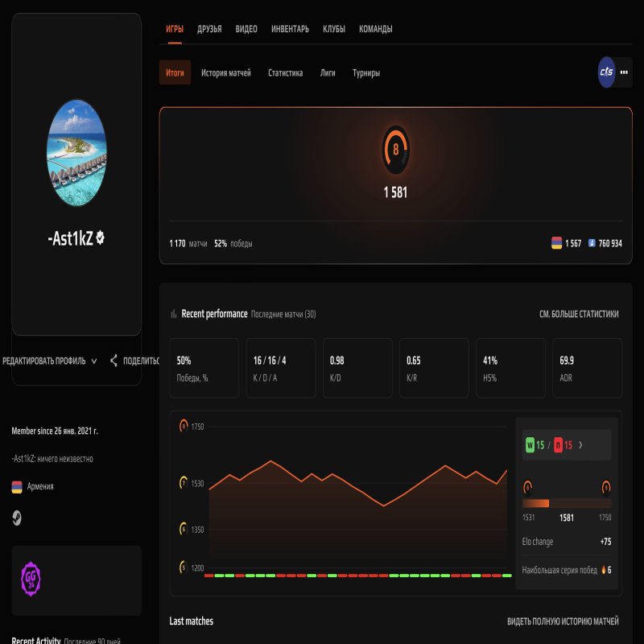This screenshot has width=644, height=644.
Task: Open the three-dot menu beside the CS2 icon
Action: (x=624, y=72)
